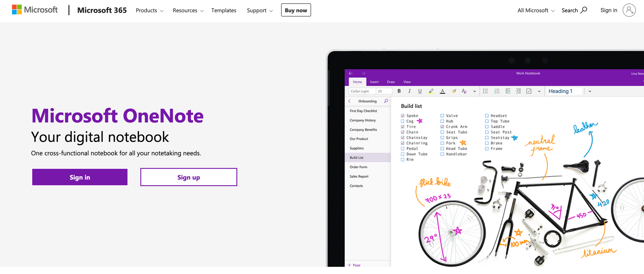
Task: Click the orange star next to Fork
Action: click(463, 143)
